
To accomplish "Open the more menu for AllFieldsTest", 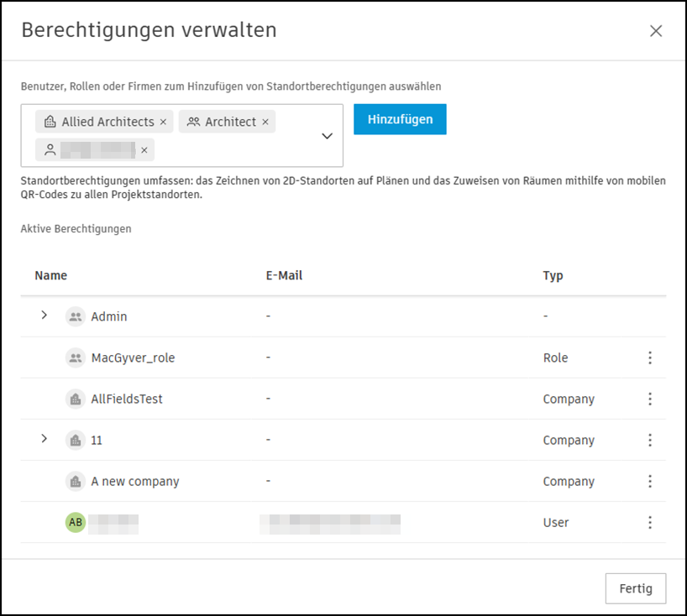I will (650, 399).
